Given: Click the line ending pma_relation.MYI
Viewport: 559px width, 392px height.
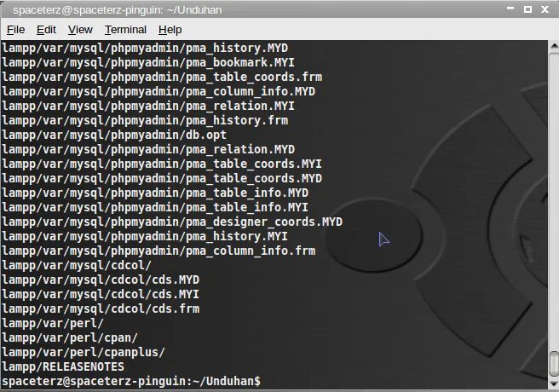Looking at the screenshot, I should (148, 106).
